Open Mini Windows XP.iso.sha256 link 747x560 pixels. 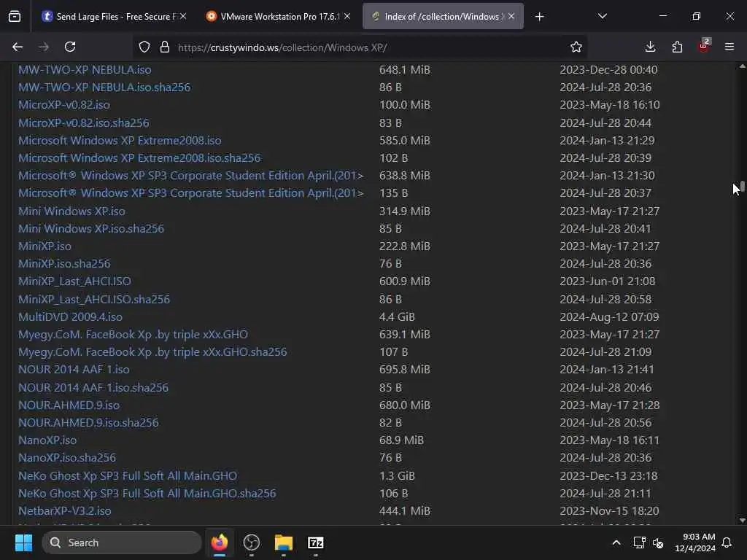point(91,228)
